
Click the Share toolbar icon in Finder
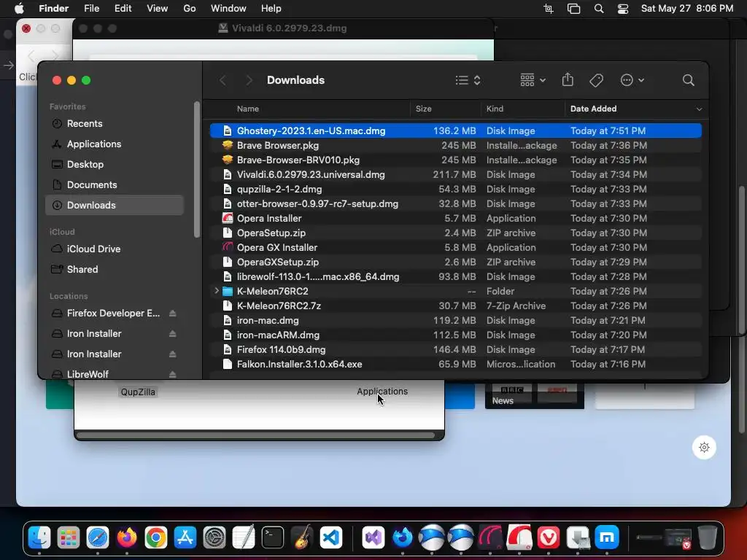568,79
